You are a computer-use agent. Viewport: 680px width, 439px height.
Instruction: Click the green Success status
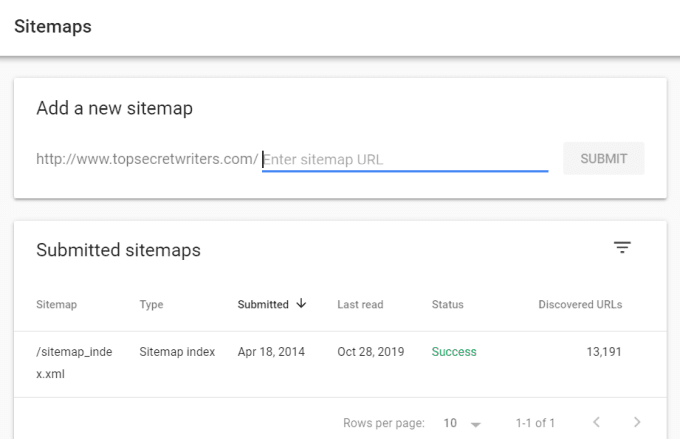tap(454, 352)
